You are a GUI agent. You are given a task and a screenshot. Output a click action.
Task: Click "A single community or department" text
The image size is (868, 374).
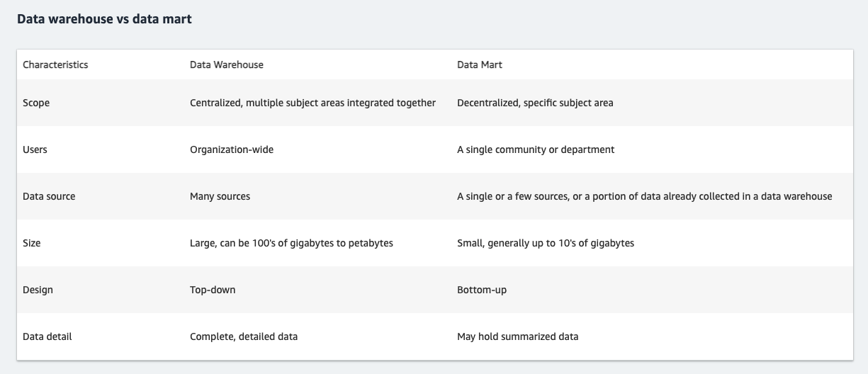536,149
